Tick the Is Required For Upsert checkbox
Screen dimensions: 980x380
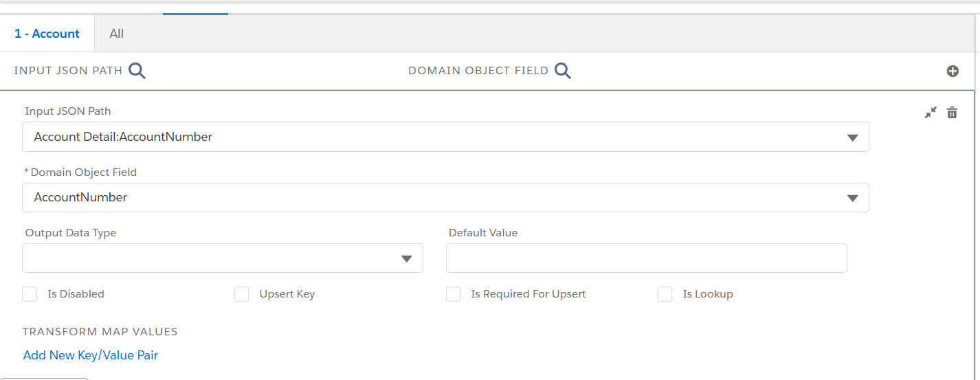point(453,294)
